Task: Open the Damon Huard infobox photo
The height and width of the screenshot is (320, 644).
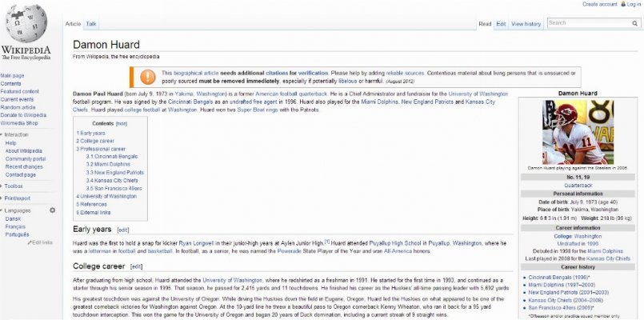Action: click(578, 132)
